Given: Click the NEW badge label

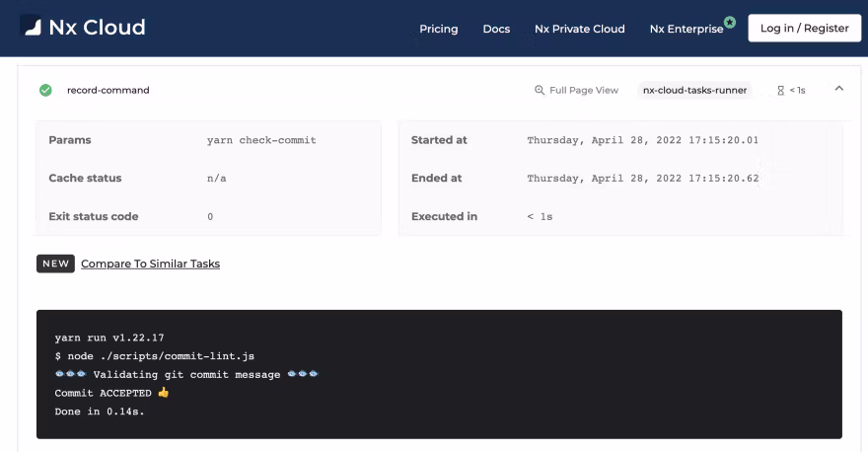Looking at the screenshot, I should click(55, 264).
